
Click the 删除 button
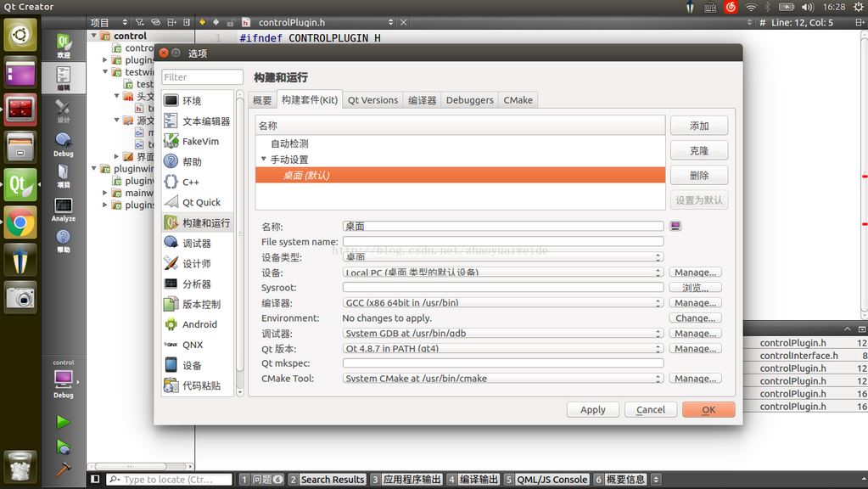pyautogui.click(x=699, y=176)
